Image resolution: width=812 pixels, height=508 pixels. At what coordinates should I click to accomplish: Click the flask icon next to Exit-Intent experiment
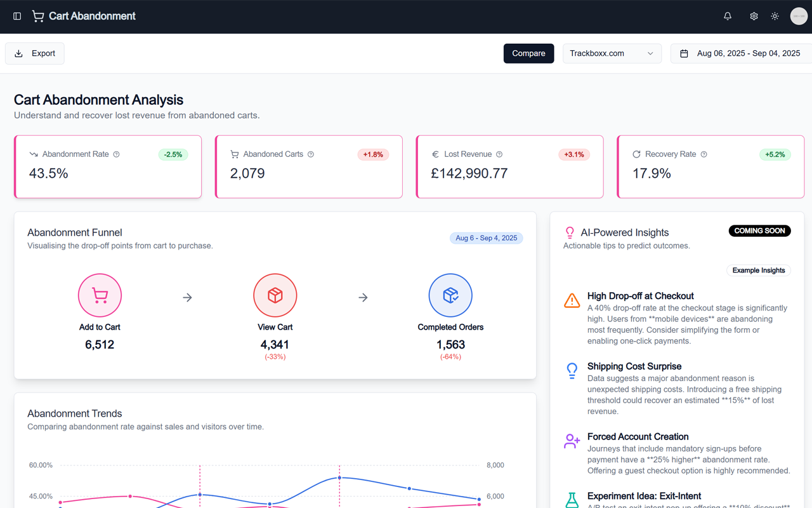click(572, 500)
